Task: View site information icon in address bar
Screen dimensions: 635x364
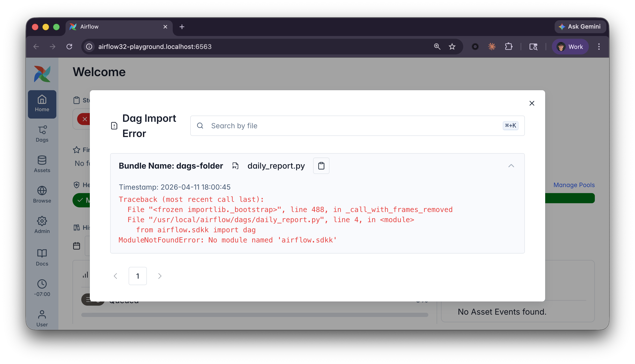Action: point(89,47)
